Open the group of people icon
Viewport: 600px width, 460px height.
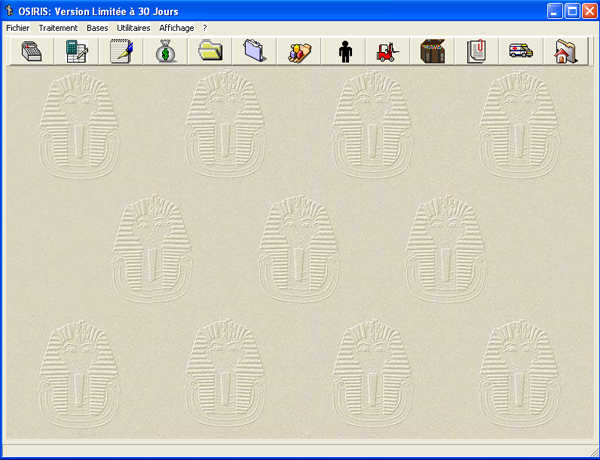coord(299,51)
